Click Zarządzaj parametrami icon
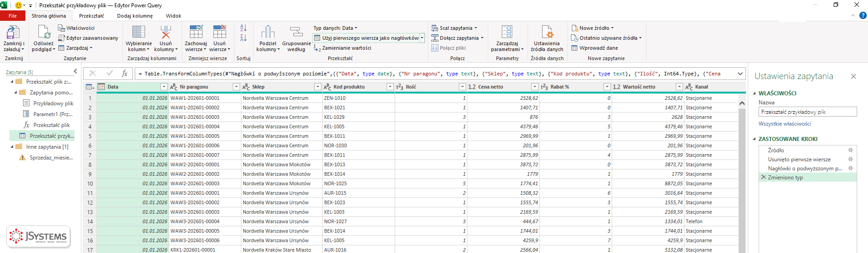The image size is (868, 253). point(507,32)
